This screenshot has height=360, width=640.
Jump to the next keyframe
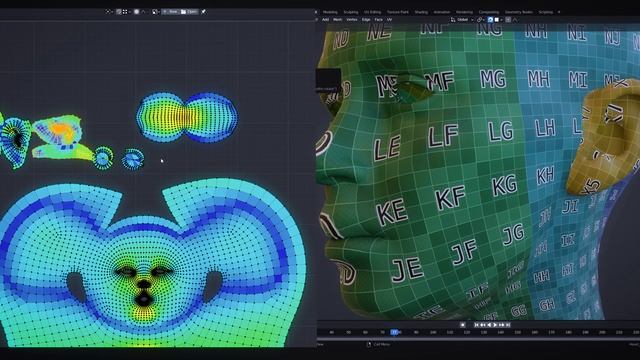coord(502,325)
